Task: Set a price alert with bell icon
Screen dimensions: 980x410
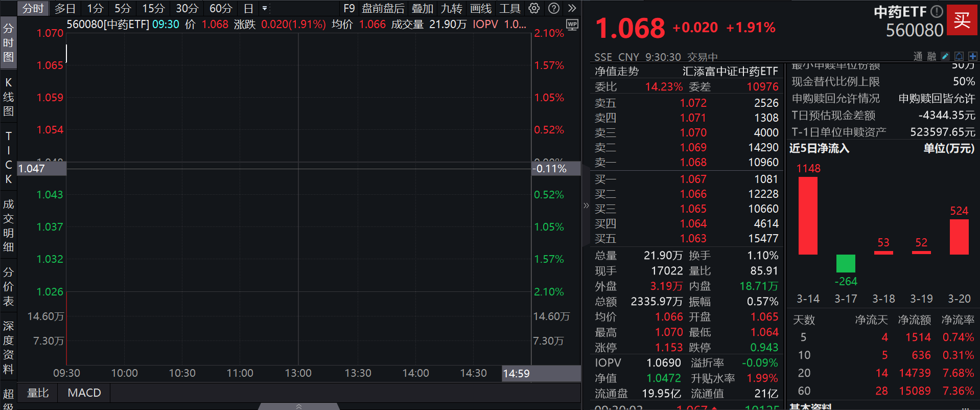Action: (x=959, y=56)
